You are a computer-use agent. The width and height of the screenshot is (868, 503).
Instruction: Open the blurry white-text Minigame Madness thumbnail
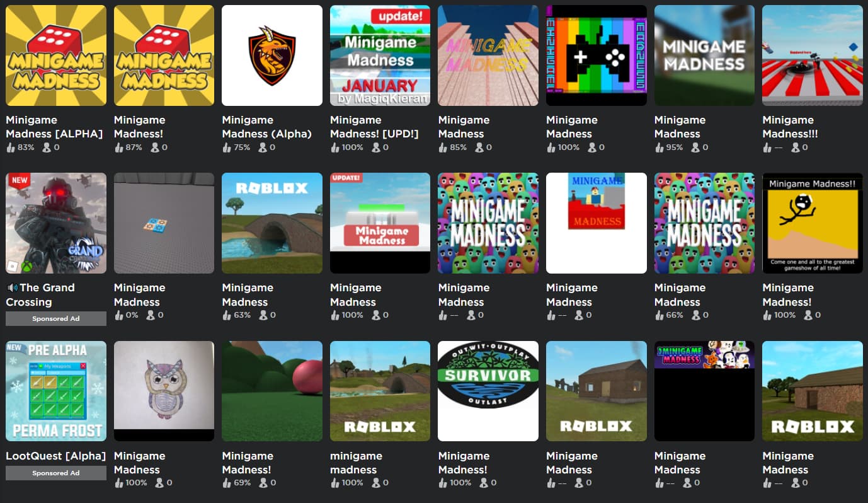click(x=704, y=55)
